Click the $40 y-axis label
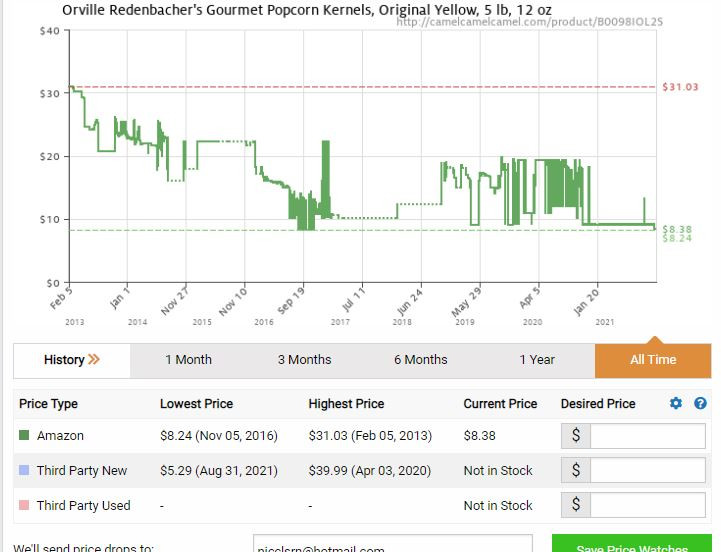The image size is (721, 552). pos(50,31)
